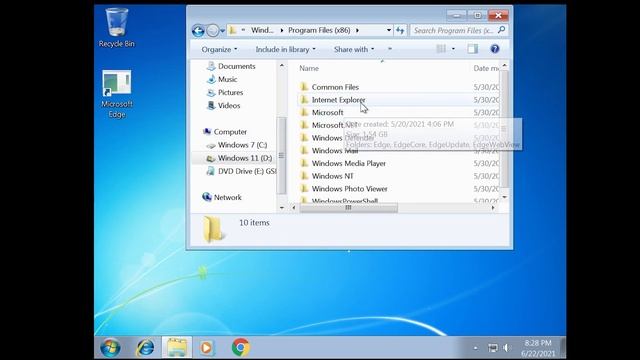Click navigation pane scroll up arrow
The height and width of the screenshot is (360, 640).
(282, 66)
